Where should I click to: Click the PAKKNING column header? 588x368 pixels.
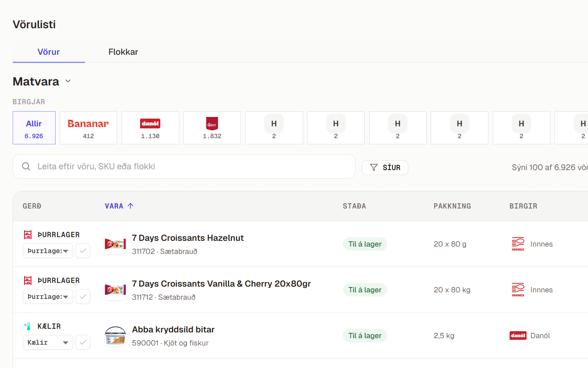pyautogui.click(x=452, y=206)
